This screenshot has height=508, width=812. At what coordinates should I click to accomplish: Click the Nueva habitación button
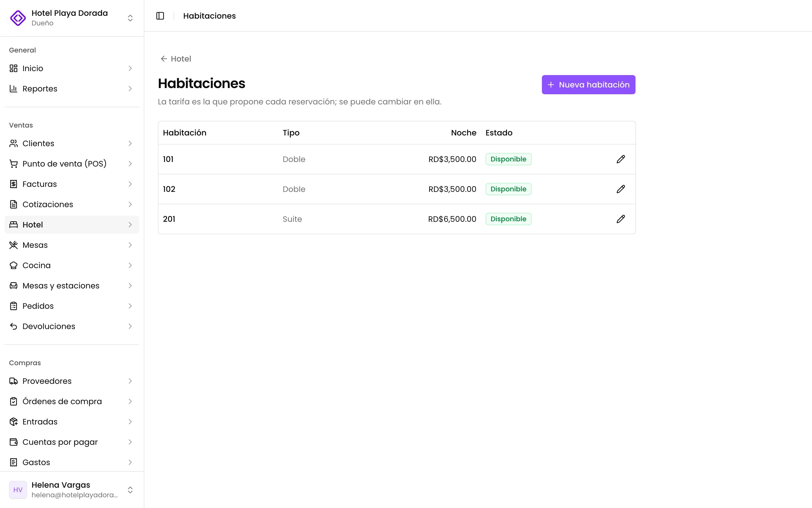click(588, 85)
